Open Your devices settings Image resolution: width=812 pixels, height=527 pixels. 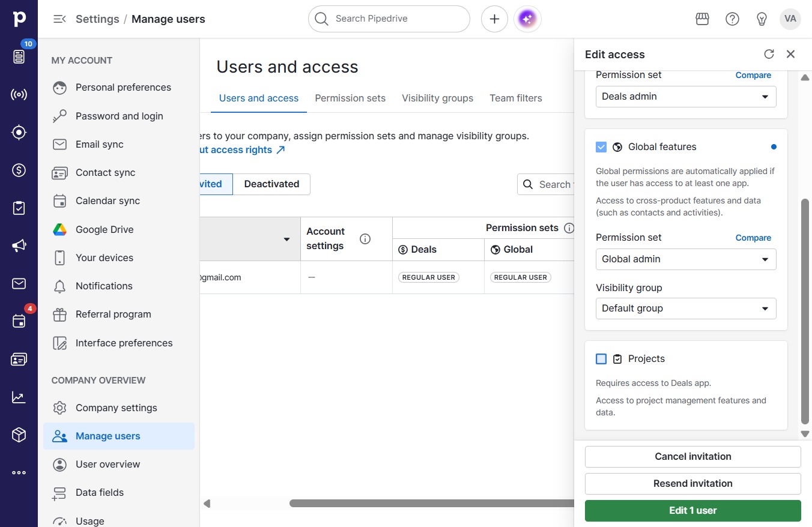click(119, 258)
